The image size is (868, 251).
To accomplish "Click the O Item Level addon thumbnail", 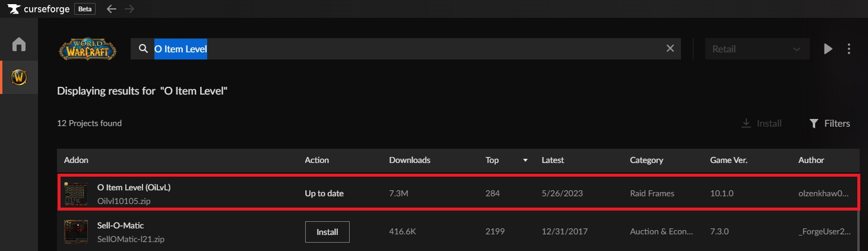I will click(76, 193).
